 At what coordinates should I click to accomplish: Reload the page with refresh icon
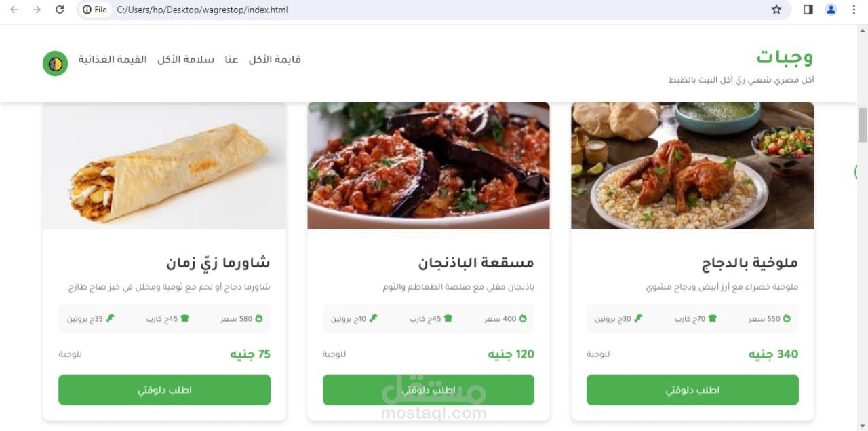60,10
